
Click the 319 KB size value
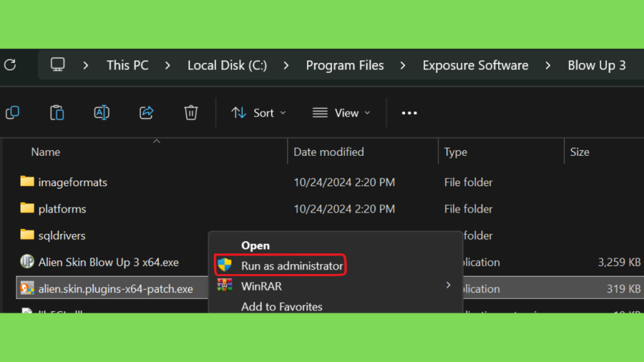point(623,289)
